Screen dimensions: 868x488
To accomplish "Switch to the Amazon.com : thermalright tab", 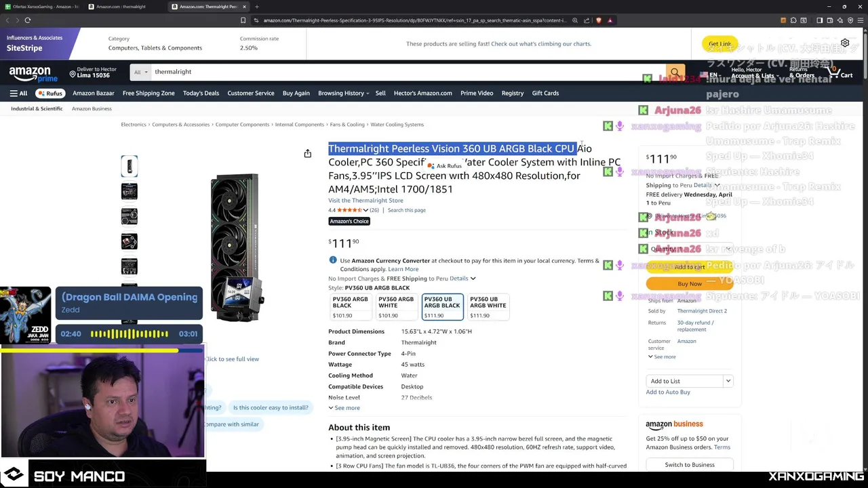I will pyautogui.click(x=125, y=7).
